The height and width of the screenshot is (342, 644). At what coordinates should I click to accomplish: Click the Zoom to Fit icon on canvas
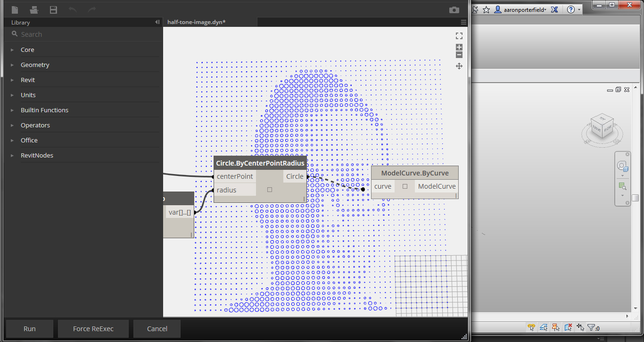click(459, 36)
